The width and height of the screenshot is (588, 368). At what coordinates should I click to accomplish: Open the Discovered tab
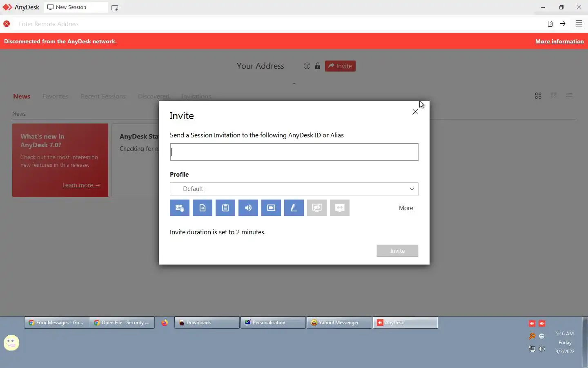pos(154,96)
